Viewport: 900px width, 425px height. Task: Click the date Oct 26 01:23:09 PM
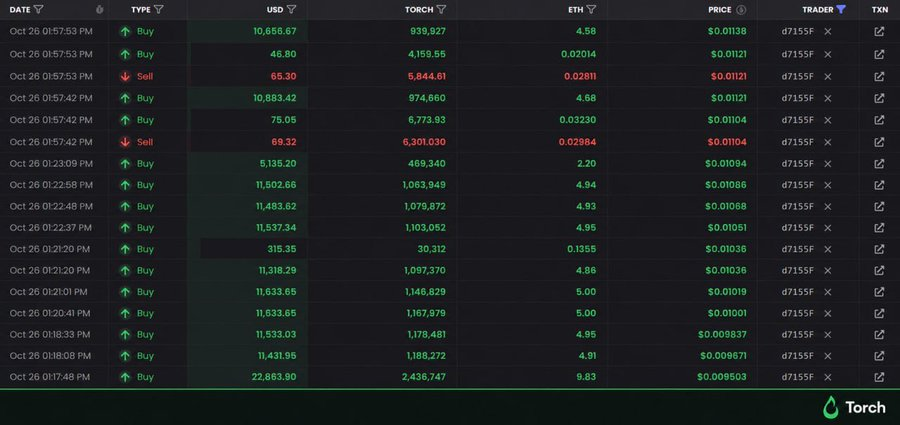click(x=51, y=164)
